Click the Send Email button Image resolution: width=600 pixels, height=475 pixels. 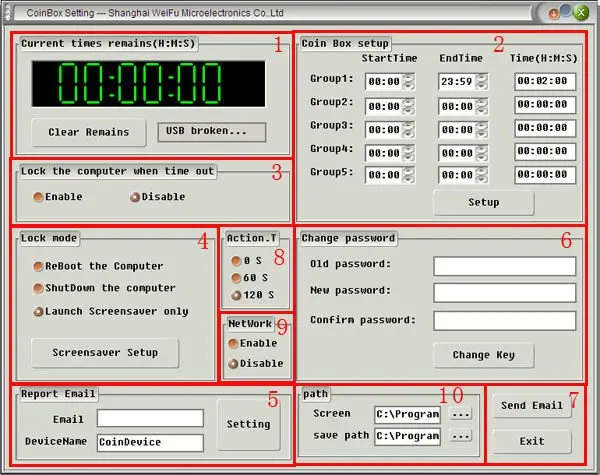click(532, 406)
